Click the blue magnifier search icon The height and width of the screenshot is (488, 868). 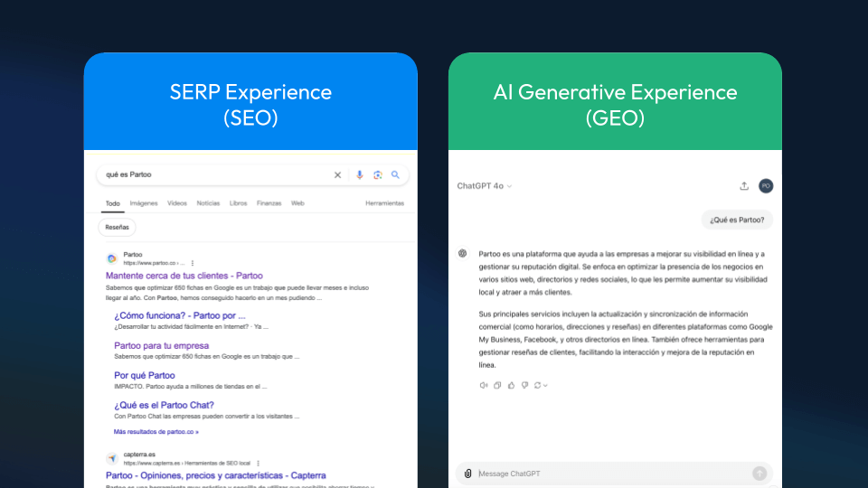[395, 174]
